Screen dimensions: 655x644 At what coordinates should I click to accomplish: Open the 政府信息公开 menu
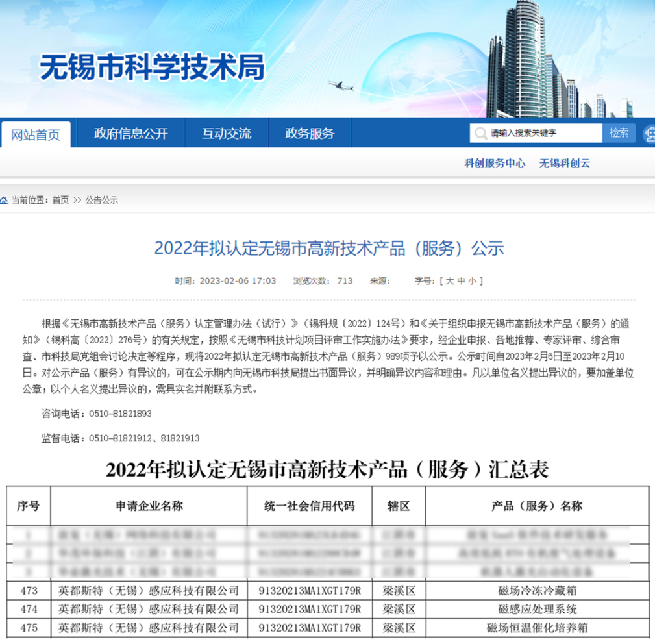(x=130, y=133)
